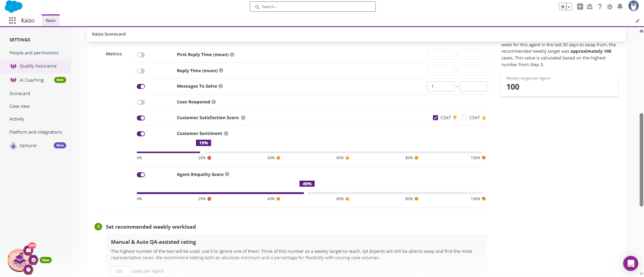The width and height of the screenshot is (644, 277).
Task: Uncheck the CSAT thumbs-down checkbox
Action: (x=435, y=118)
